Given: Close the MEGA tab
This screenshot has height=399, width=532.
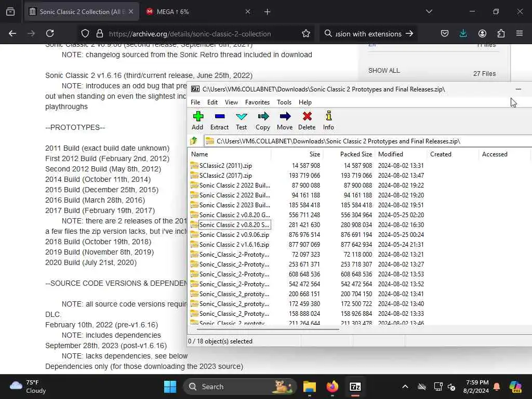Looking at the screenshot, I should [x=248, y=11].
